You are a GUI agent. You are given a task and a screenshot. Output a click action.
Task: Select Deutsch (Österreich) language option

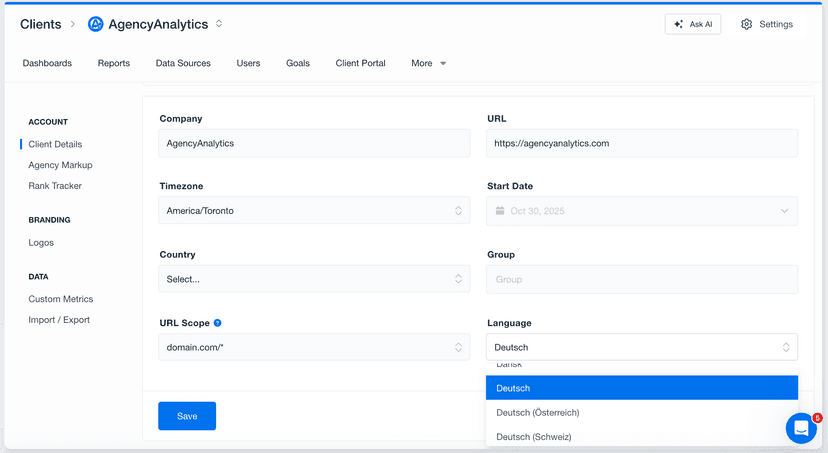[x=538, y=412]
